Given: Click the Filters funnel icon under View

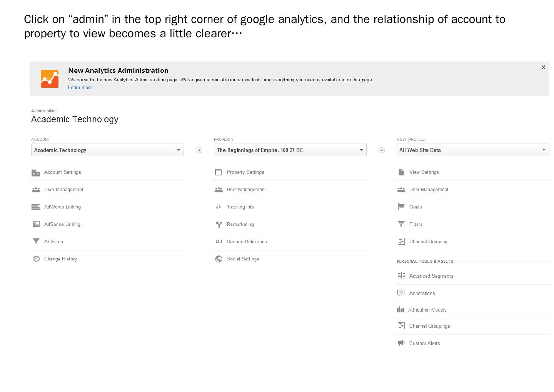Looking at the screenshot, I should point(401,224).
